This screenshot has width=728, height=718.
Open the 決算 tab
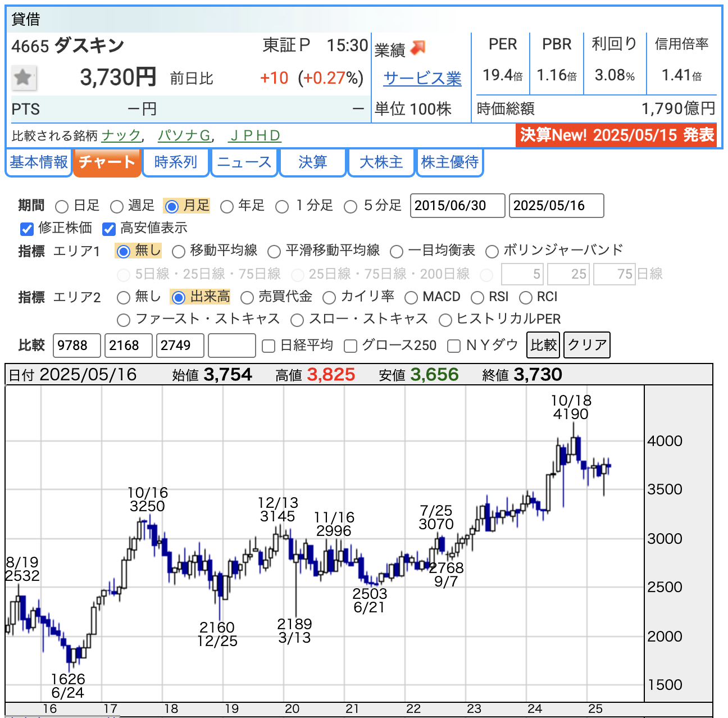(x=313, y=162)
